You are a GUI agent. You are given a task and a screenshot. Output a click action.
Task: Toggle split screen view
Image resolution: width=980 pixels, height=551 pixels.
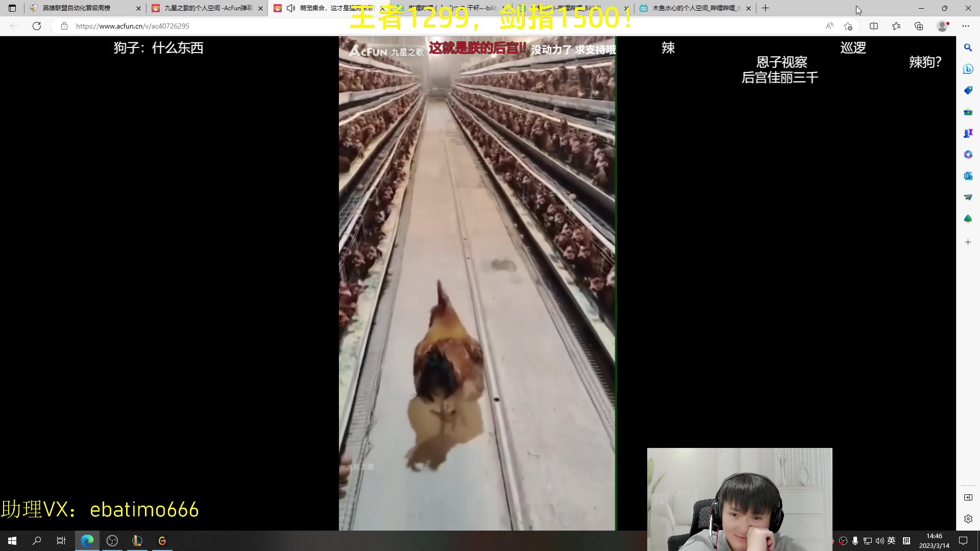coord(874,26)
